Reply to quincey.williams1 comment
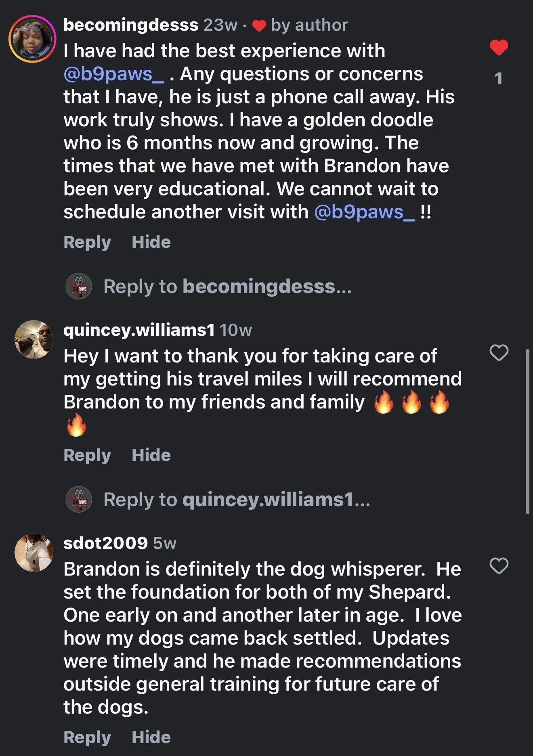 87,455
